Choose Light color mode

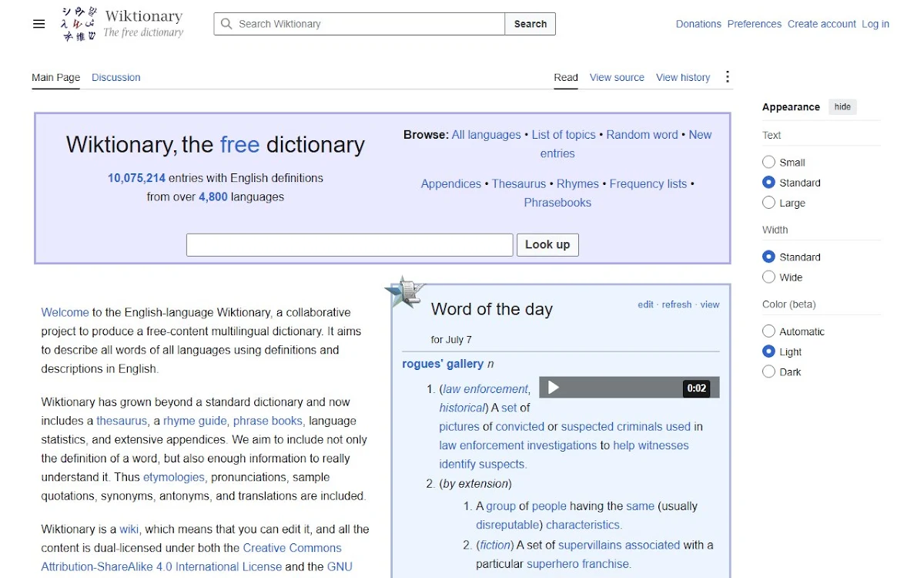(x=768, y=351)
